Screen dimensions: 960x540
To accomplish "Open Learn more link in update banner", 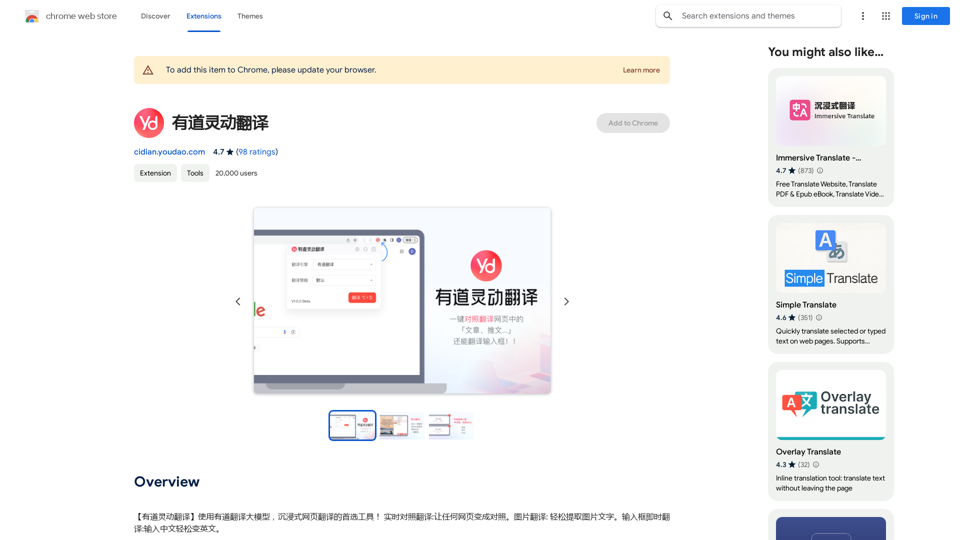I will pos(641,70).
